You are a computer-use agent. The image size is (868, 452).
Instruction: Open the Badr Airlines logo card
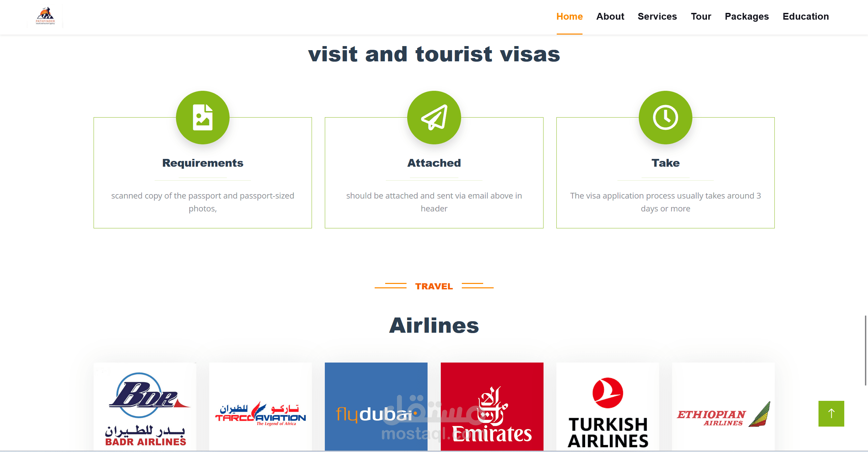coord(145,407)
